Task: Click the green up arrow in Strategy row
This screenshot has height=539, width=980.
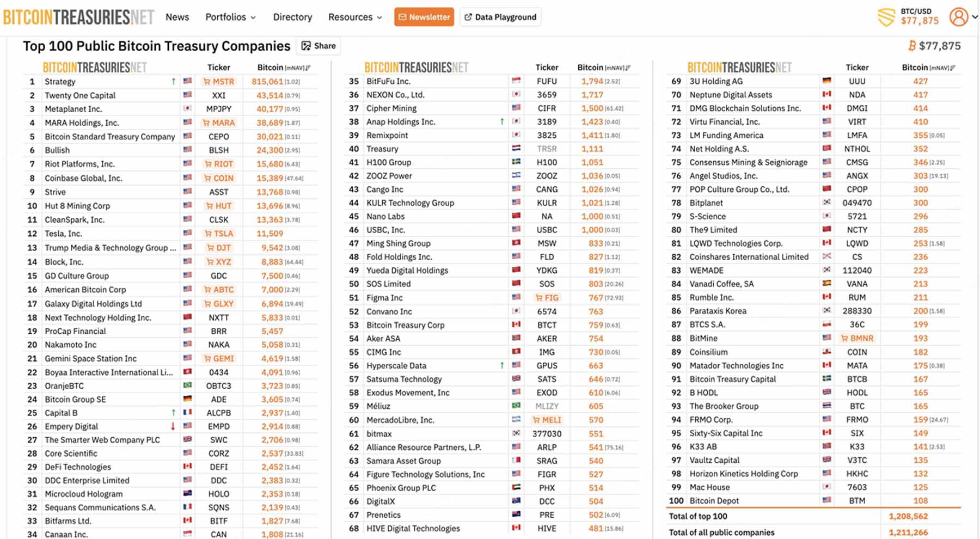Action: 174,81
